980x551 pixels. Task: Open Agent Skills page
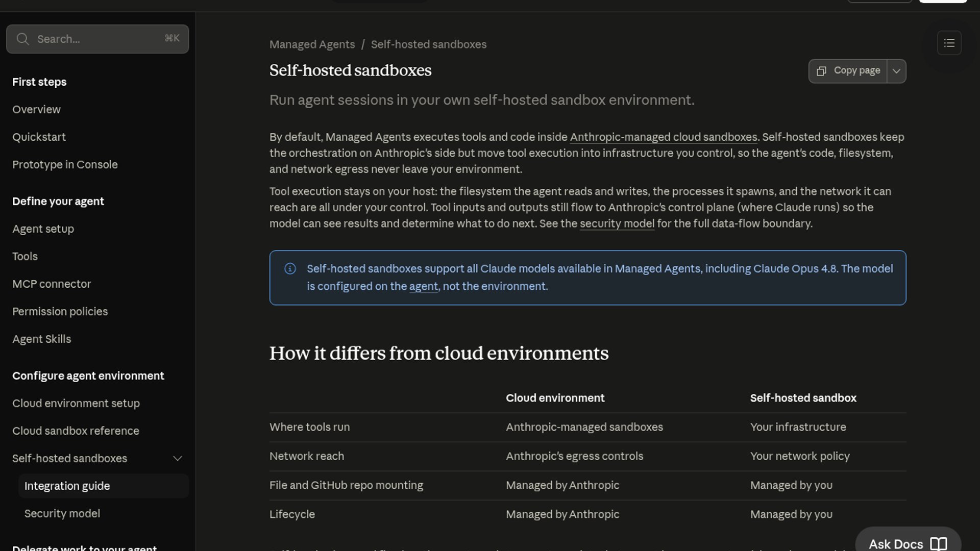(41, 339)
